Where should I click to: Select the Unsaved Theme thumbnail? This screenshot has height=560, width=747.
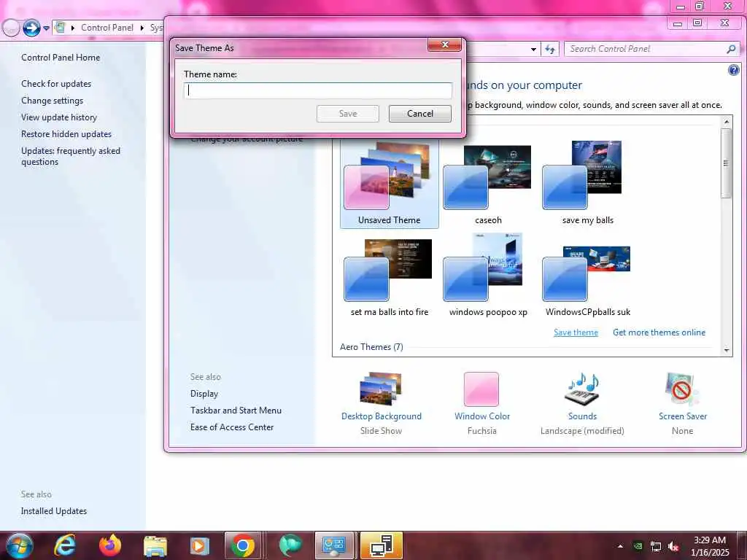(x=389, y=183)
